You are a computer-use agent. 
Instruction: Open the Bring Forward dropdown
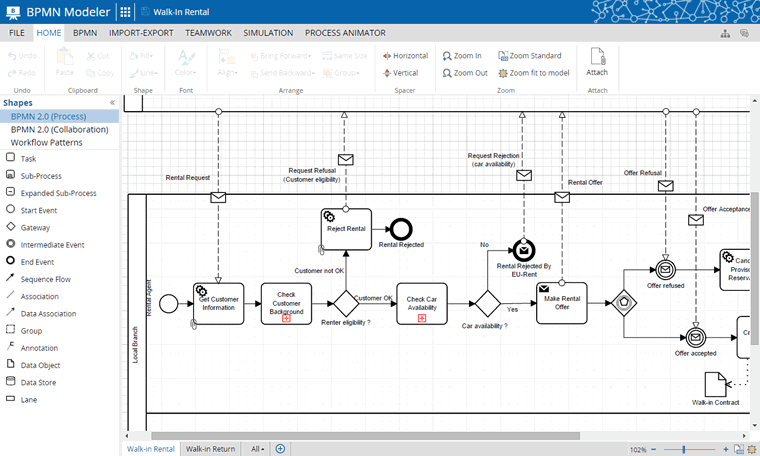click(x=281, y=56)
